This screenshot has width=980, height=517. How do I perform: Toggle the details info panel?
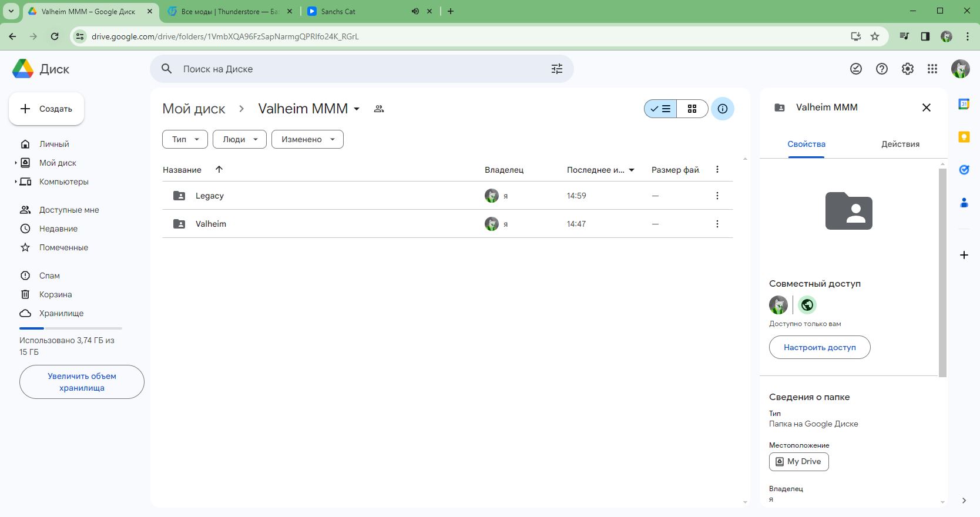tap(723, 109)
